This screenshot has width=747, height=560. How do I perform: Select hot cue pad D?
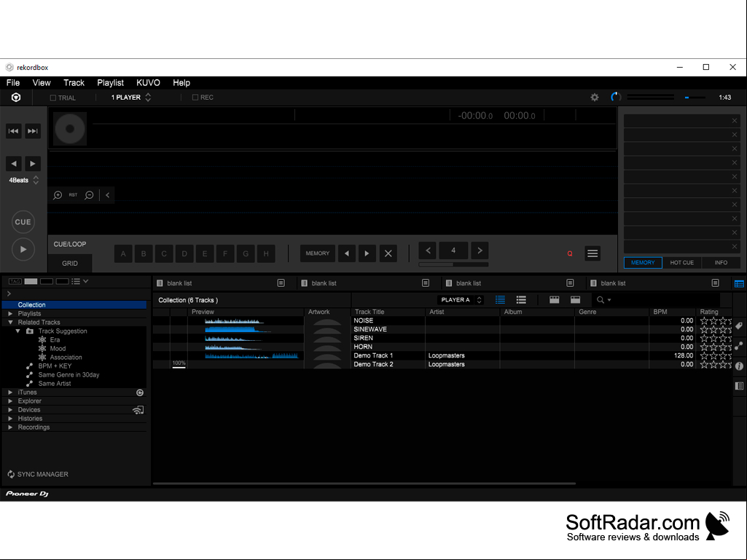point(184,254)
